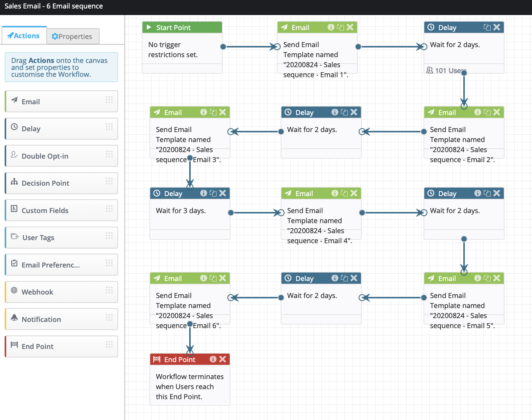Viewport: 532px width, 420px height.
Task: Open info on the 3-day Delay node
Action: (x=203, y=193)
